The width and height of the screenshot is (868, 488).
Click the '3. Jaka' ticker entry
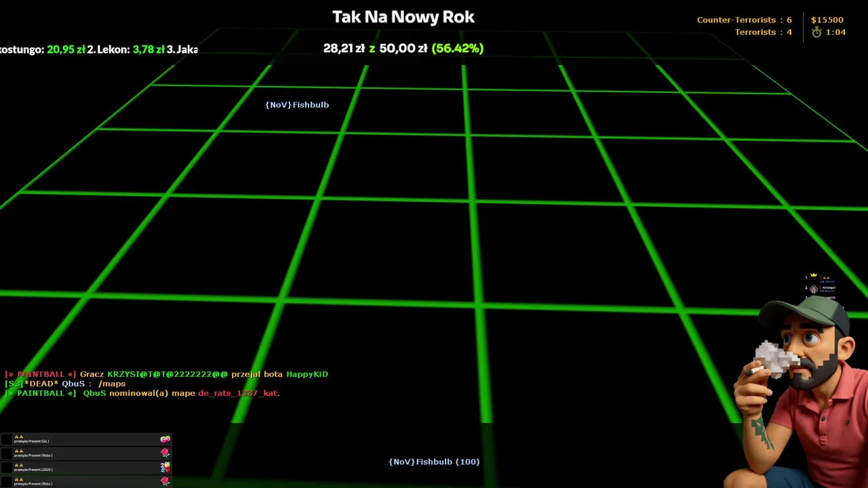pos(182,49)
